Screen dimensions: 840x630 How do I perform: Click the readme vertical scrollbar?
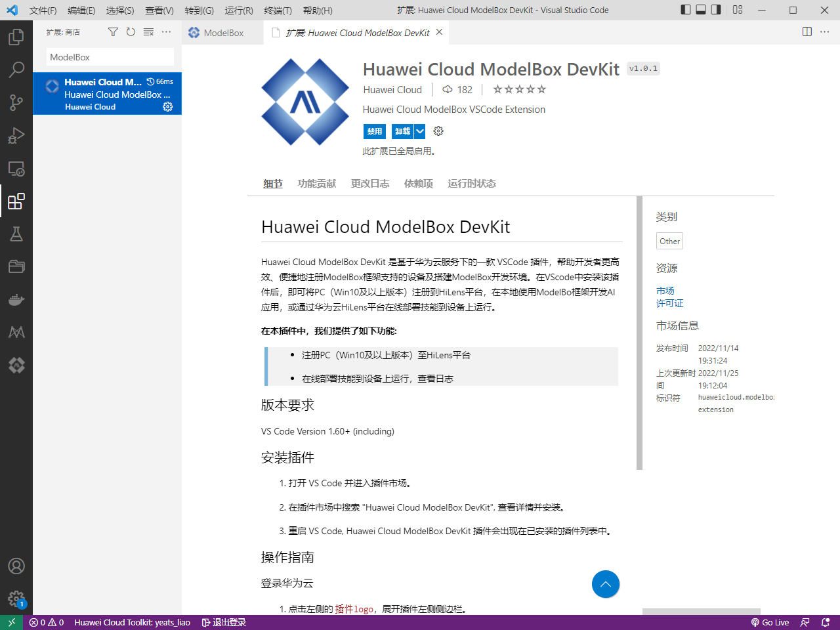click(x=640, y=333)
